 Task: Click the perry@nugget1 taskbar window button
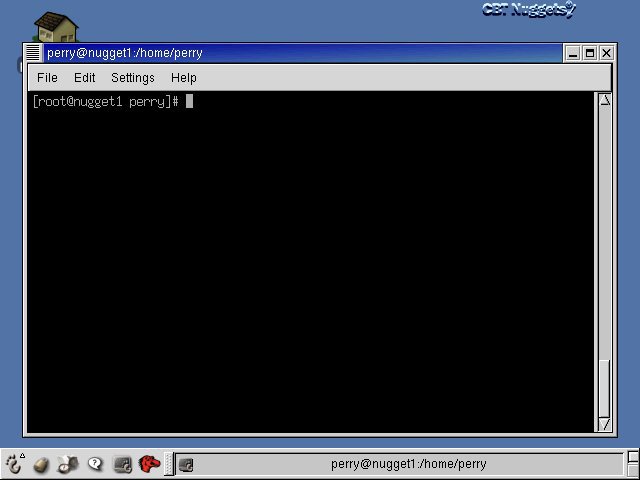pyautogui.click(x=400, y=464)
